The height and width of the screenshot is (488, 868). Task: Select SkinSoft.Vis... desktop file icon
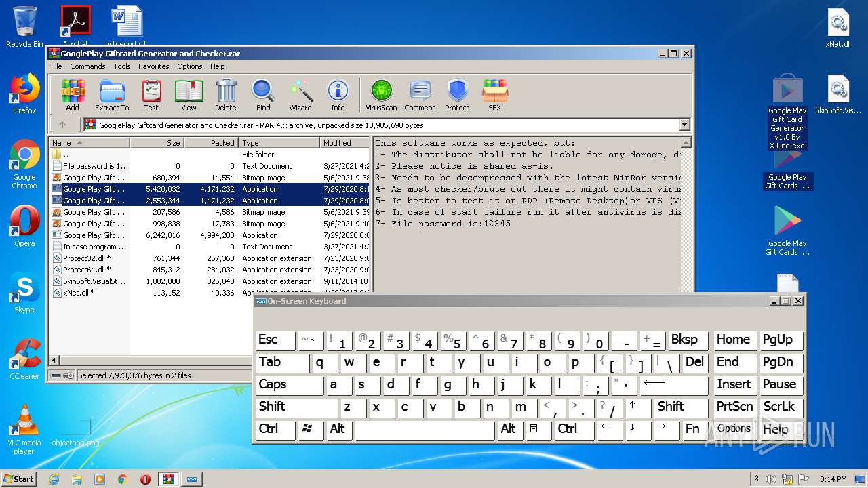point(838,94)
